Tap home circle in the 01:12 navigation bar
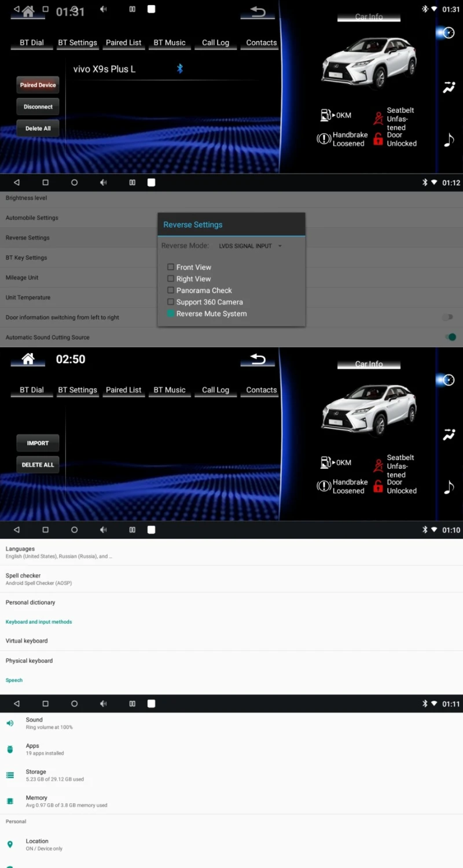The image size is (463, 868). click(x=74, y=182)
